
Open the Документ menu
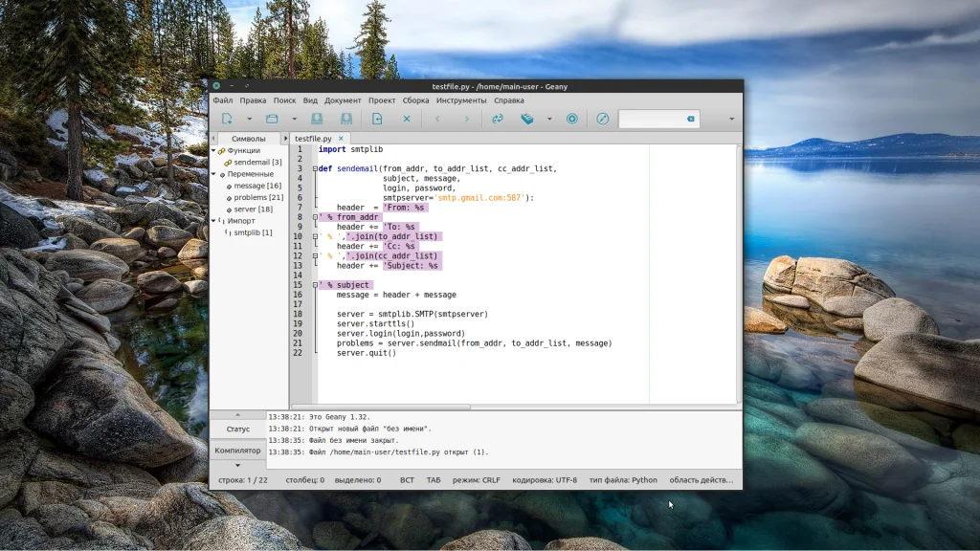(x=343, y=100)
